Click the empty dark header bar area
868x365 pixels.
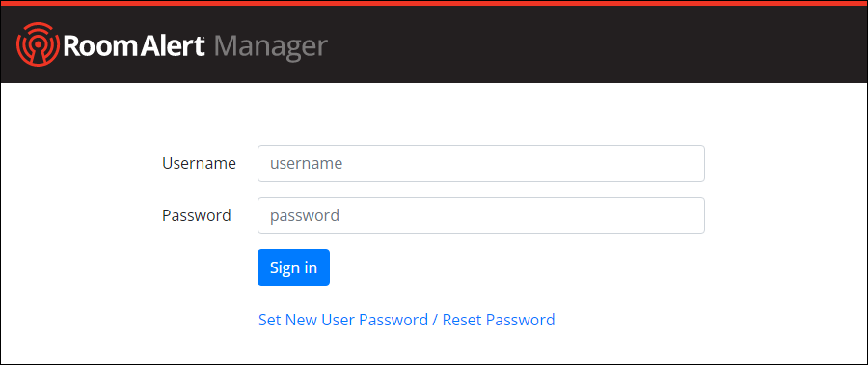click(x=598, y=44)
